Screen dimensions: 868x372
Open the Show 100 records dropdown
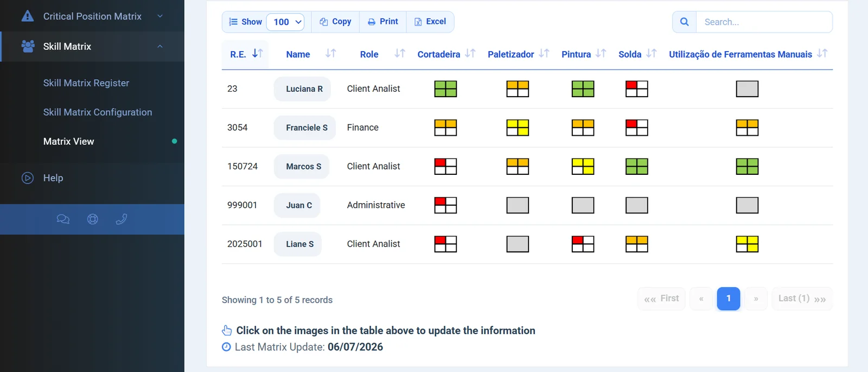tap(285, 22)
